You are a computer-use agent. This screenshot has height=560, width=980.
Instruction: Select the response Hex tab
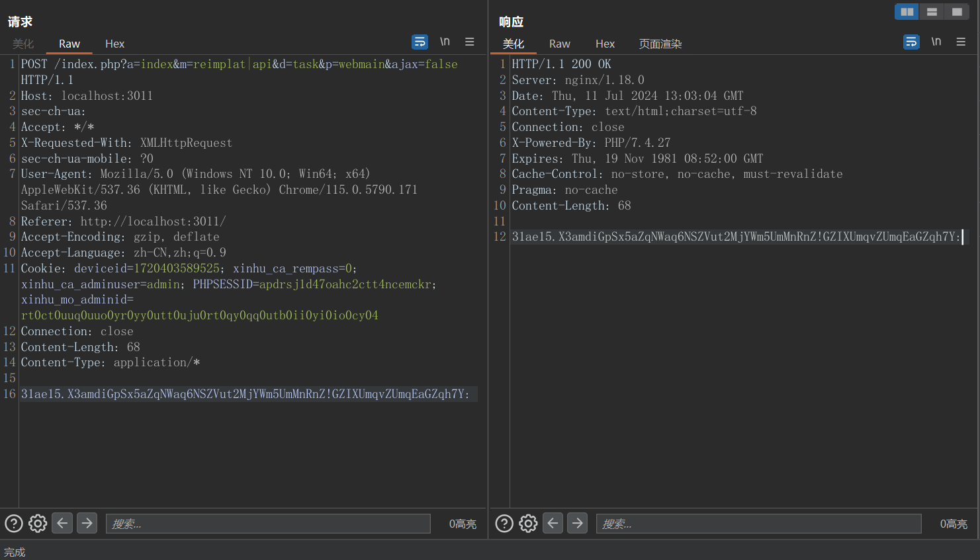click(605, 44)
